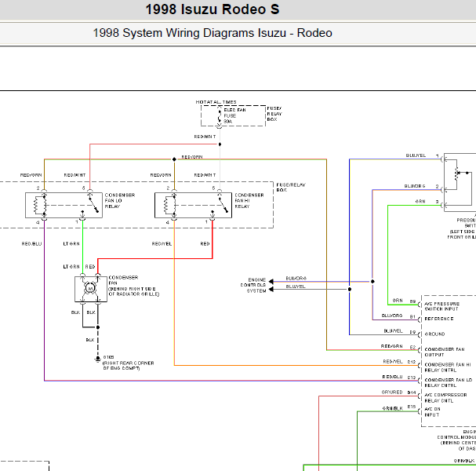Click the BLU/YEL arrowhead to Engine Controls System
Viewport: 476px width, 471px height.
click(x=271, y=290)
